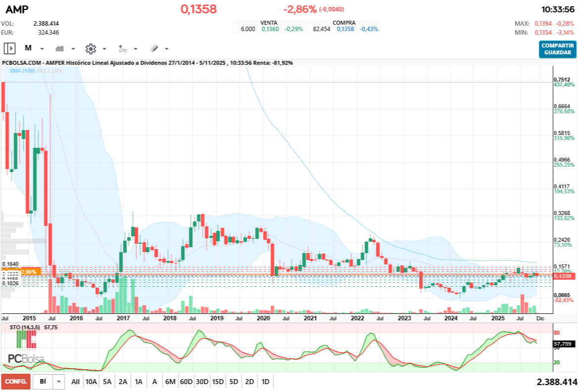Expand the drawing tools dropdown arrow
This screenshot has height=392, width=584.
pos(167,49)
